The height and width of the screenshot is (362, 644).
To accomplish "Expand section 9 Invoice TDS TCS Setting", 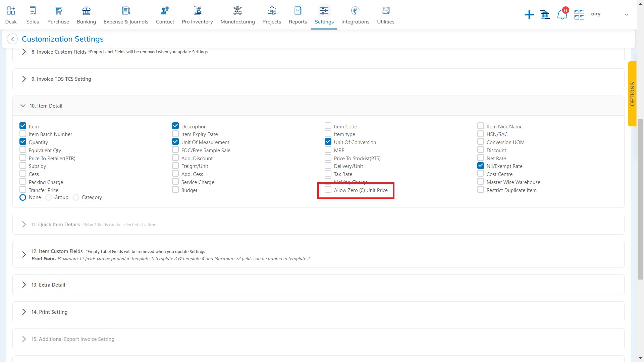I will tap(24, 79).
